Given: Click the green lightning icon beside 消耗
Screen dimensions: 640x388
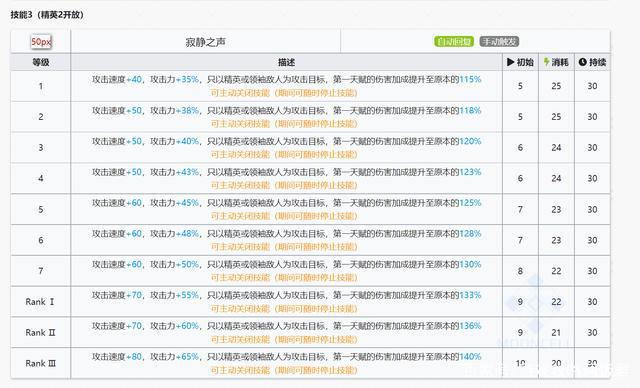Looking at the screenshot, I should pos(547,62).
